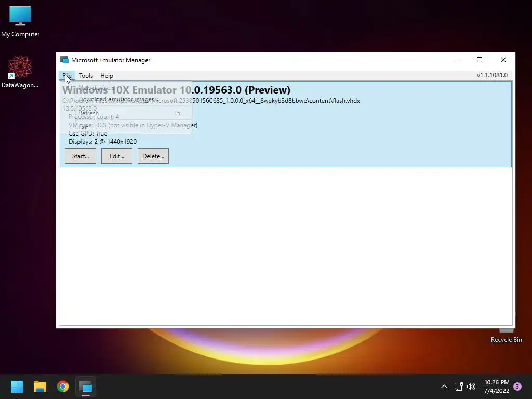The width and height of the screenshot is (532, 399).
Task: Open the Windows Start menu
Action: (17, 387)
